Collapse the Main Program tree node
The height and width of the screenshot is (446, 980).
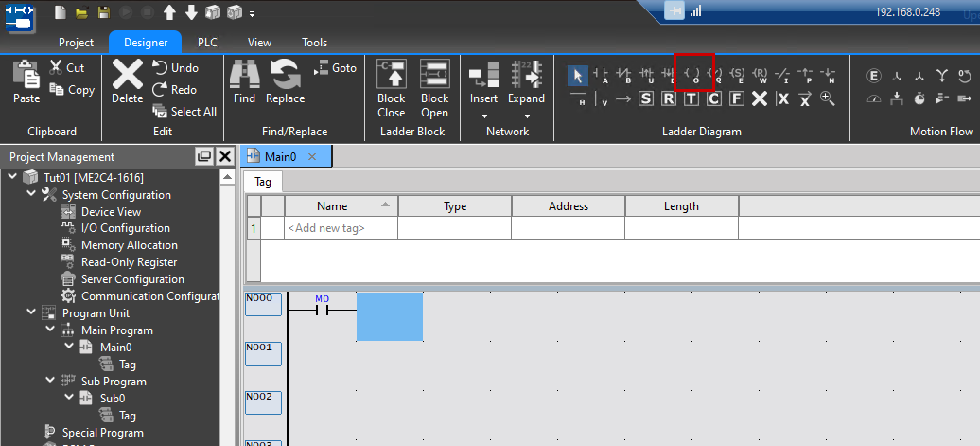click(50, 330)
